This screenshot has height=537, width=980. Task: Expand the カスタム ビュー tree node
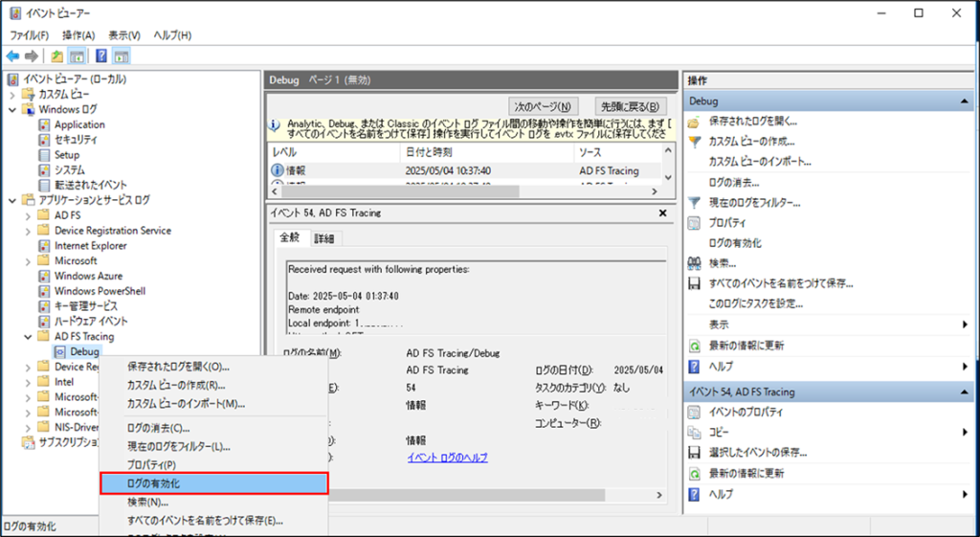tap(12, 95)
